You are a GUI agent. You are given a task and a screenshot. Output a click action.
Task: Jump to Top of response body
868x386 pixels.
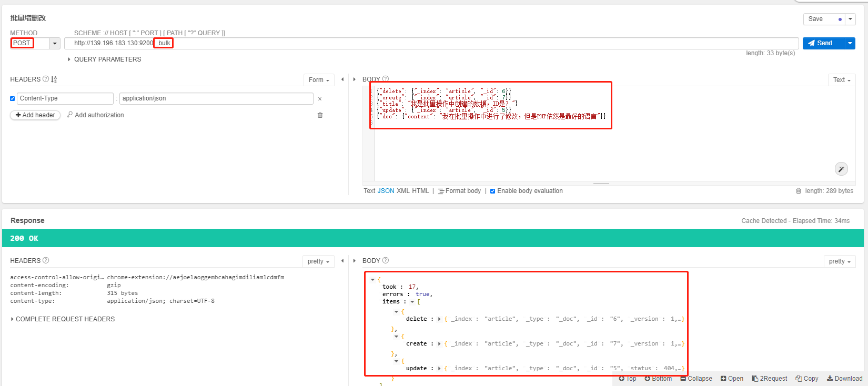[628, 379]
